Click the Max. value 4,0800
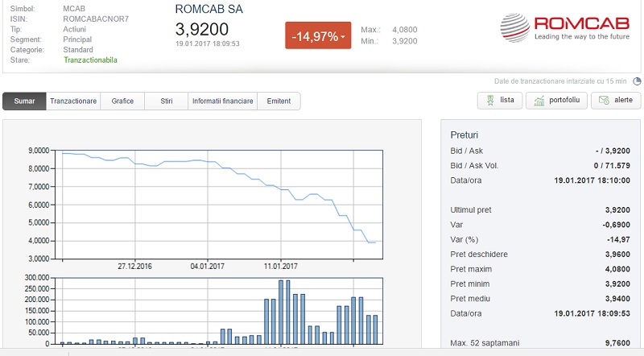Image resolution: width=644 pixels, height=356 pixels. [x=405, y=30]
